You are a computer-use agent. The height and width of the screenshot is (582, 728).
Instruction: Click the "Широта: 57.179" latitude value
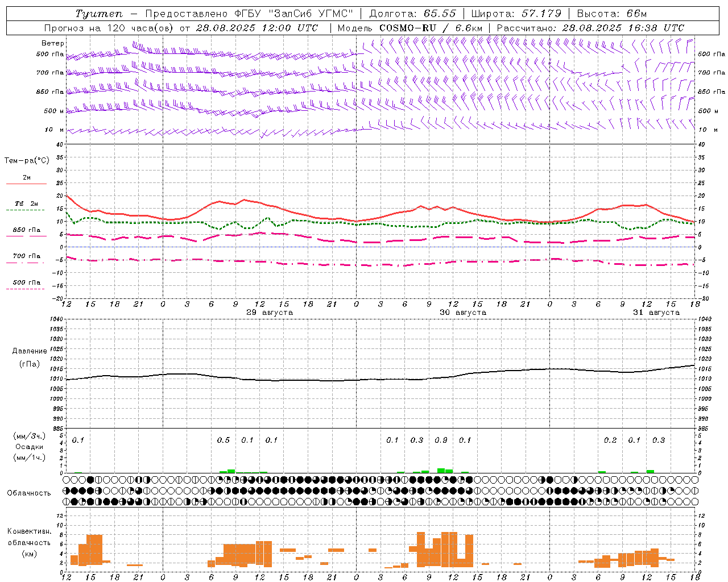[x=516, y=14]
